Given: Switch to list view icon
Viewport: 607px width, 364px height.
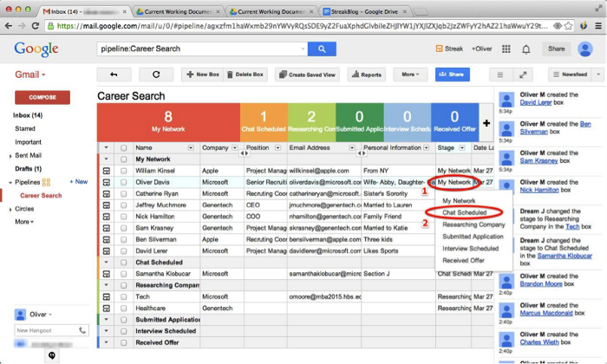Looking at the screenshot, I should coord(500,75).
